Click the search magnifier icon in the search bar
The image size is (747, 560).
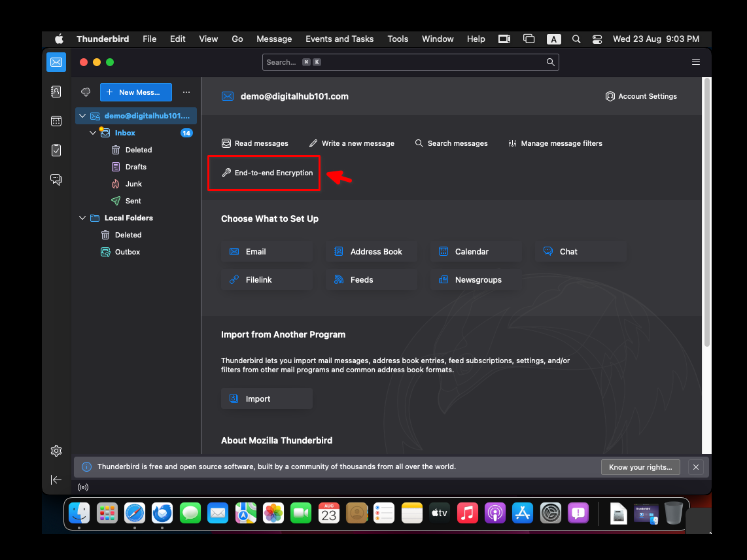[x=550, y=62]
